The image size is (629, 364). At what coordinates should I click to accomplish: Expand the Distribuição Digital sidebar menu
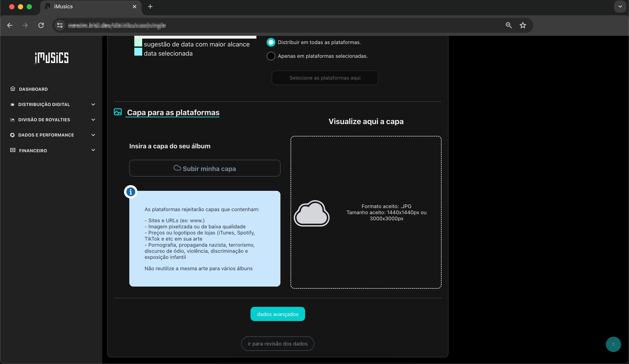point(44,104)
